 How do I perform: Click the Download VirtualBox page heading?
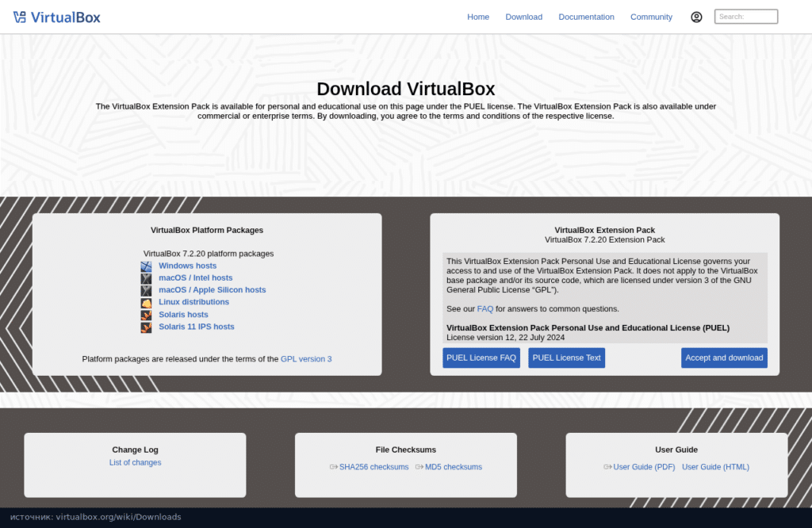click(406, 89)
